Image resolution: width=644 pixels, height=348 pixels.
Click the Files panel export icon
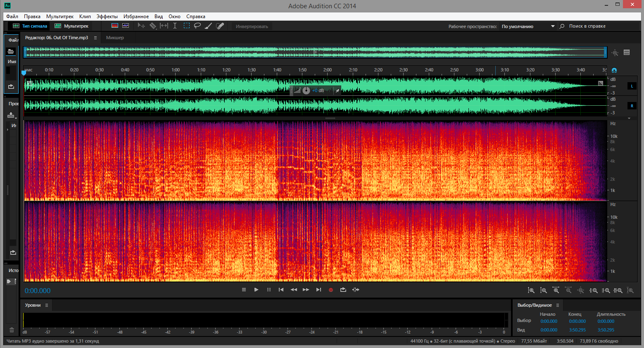click(x=11, y=87)
